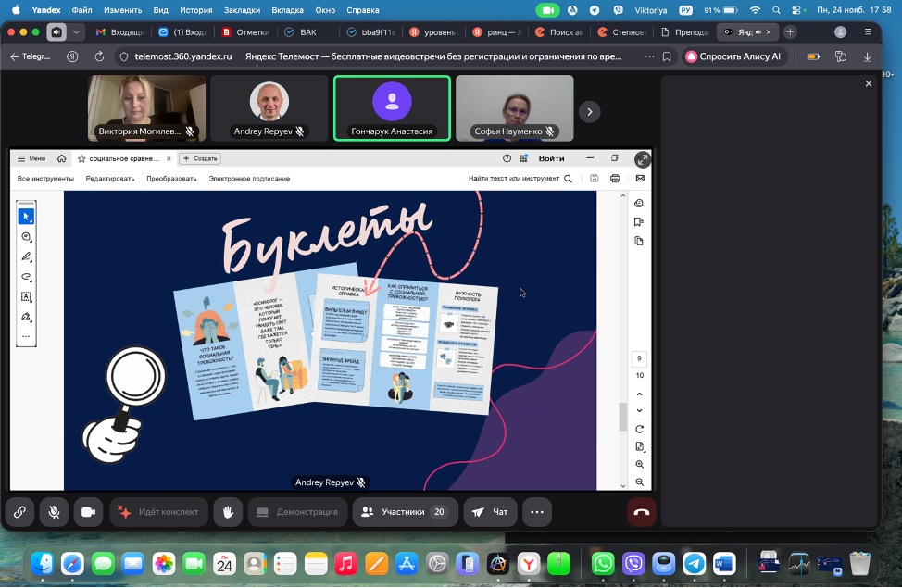Open more options with three dots button
This screenshot has width=902, height=588.
tap(536, 511)
